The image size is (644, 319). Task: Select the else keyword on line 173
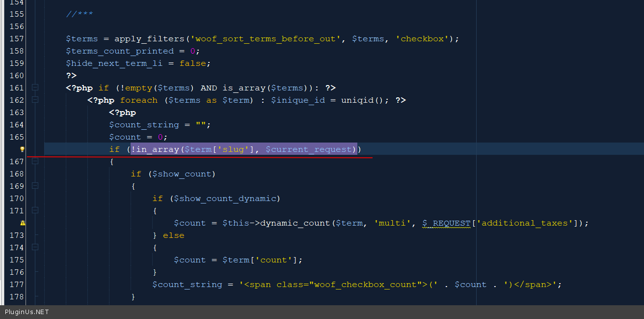(174, 235)
